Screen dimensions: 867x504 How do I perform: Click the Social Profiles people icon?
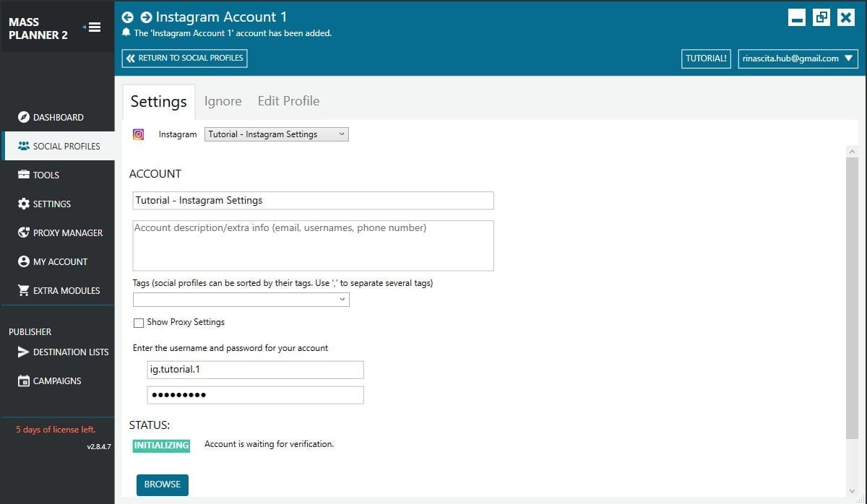23,146
